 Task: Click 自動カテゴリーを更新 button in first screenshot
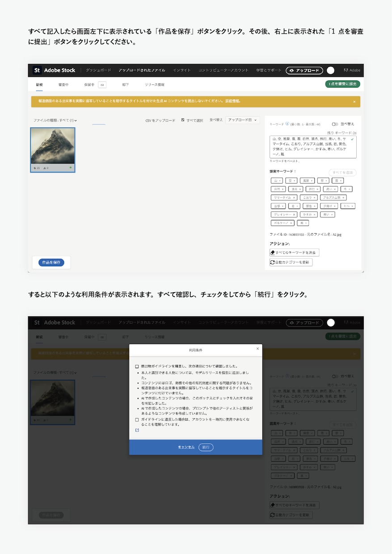(291, 262)
